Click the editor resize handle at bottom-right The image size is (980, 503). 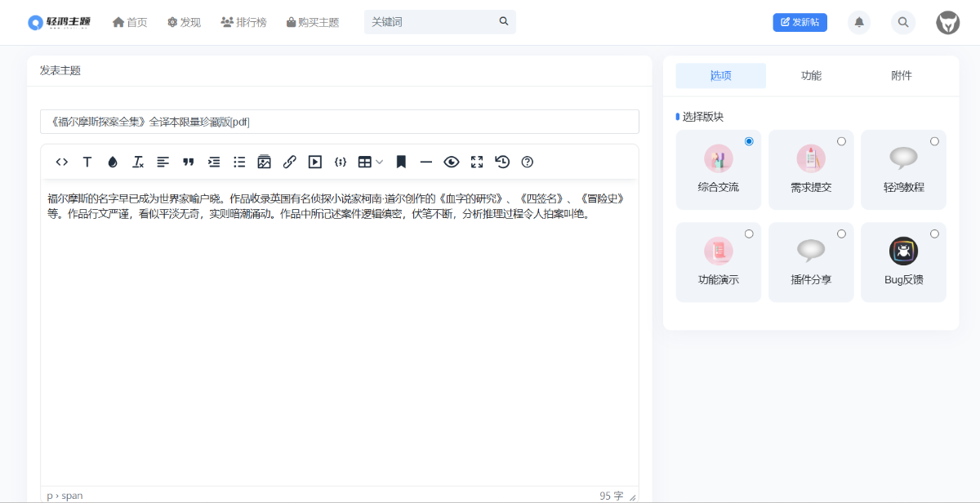pos(632,496)
